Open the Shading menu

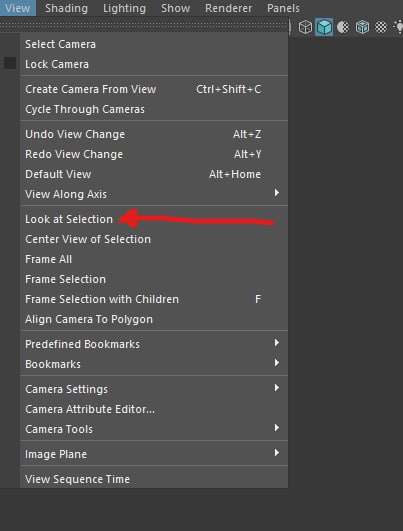66,8
